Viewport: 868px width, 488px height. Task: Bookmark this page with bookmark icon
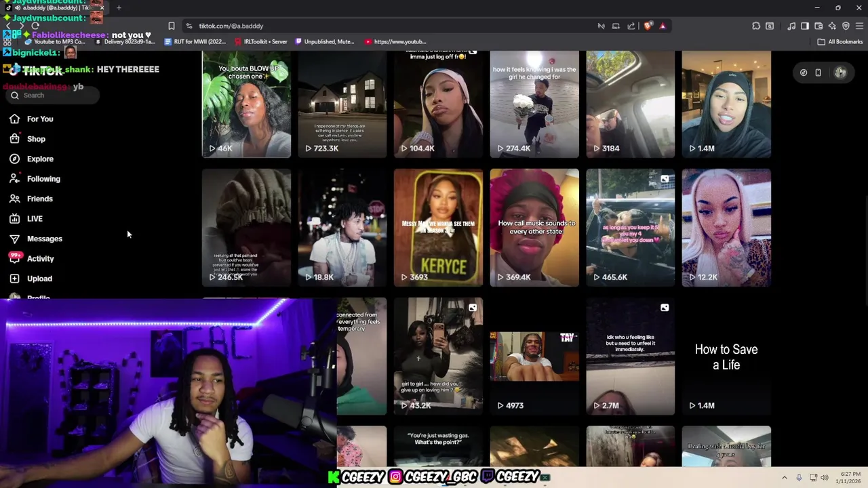(172, 26)
